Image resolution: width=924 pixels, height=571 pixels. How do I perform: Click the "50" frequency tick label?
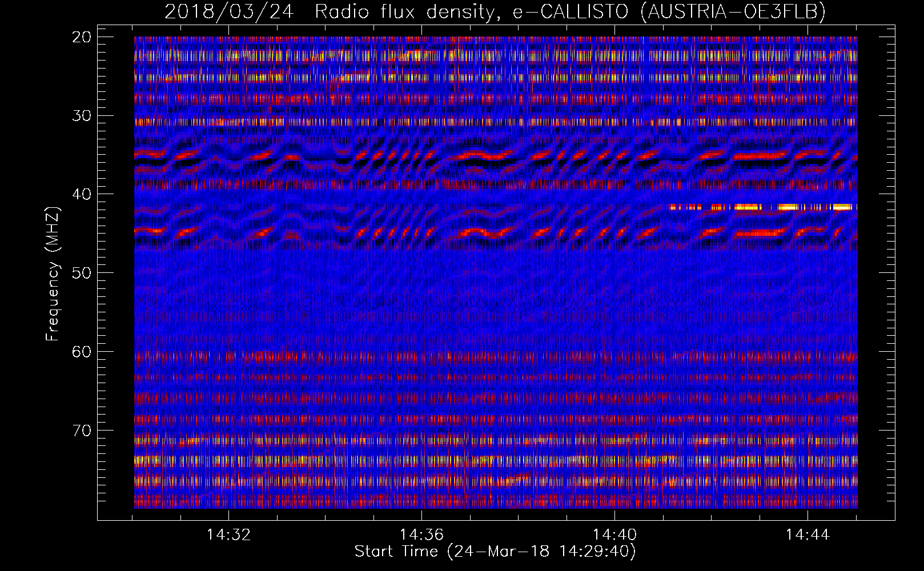click(82, 273)
